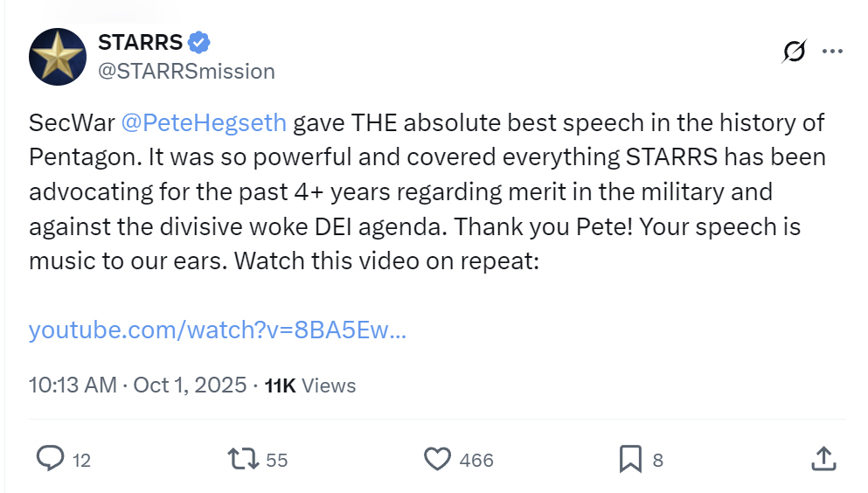Click the reply count of 12

tap(81, 460)
